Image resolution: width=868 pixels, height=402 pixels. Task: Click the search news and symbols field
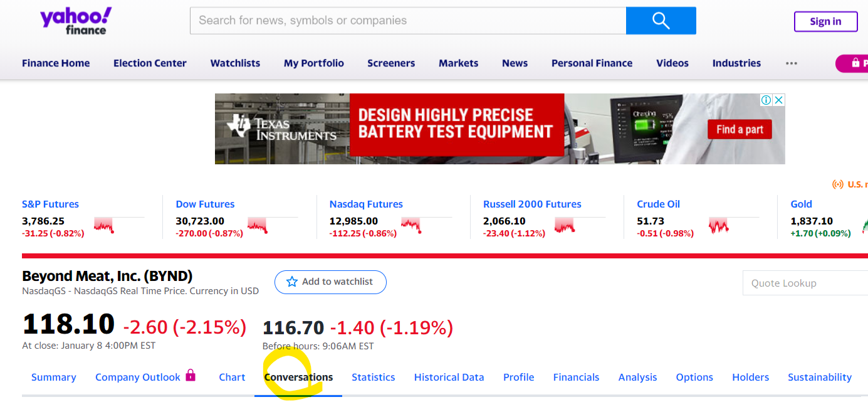408,21
